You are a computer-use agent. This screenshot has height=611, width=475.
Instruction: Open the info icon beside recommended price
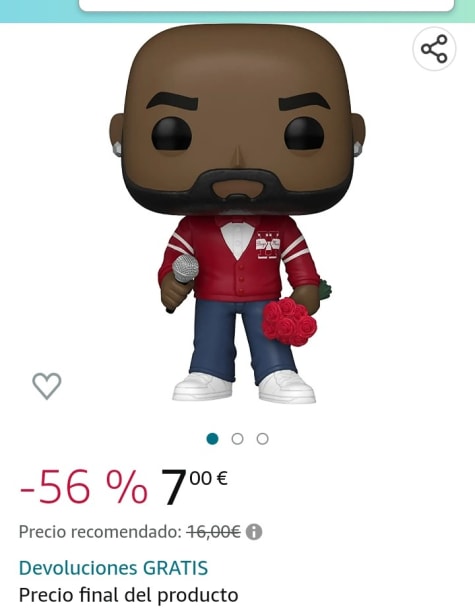tap(254, 532)
